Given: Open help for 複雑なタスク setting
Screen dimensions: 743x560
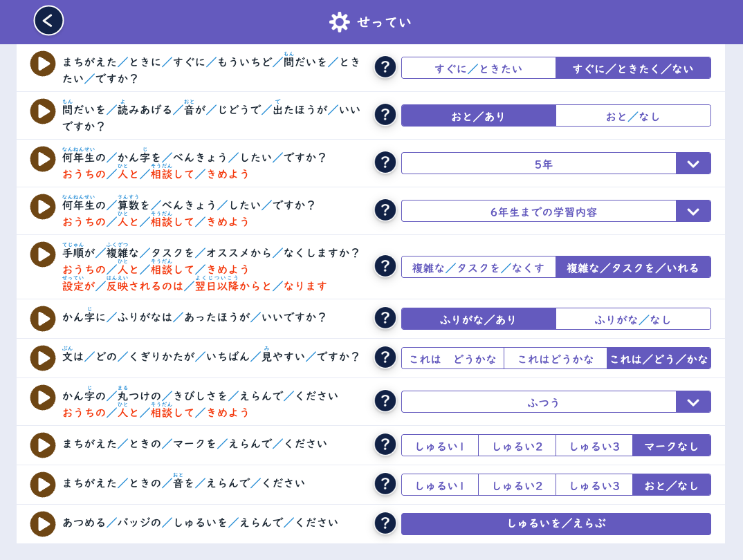Looking at the screenshot, I should (x=385, y=266).
